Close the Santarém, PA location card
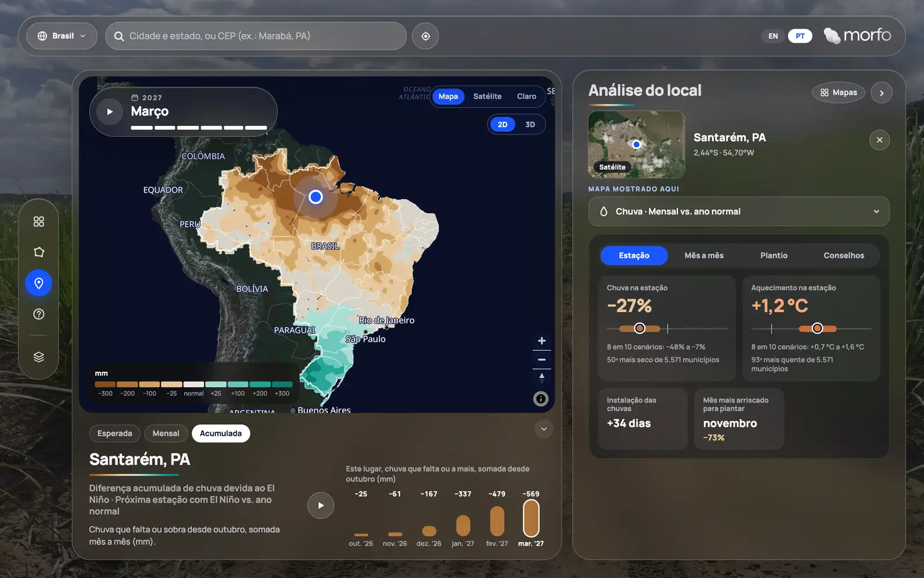The height and width of the screenshot is (578, 924). pyautogui.click(x=880, y=140)
